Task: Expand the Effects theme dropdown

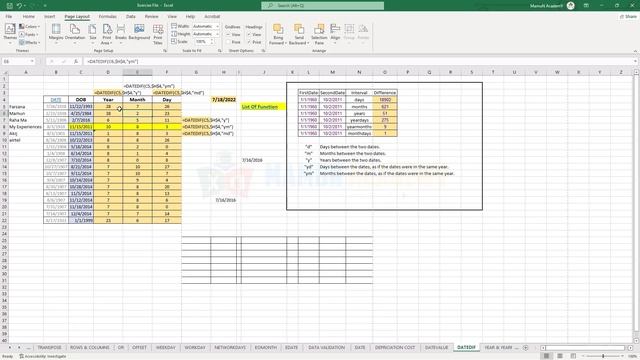Action: [29, 42]
